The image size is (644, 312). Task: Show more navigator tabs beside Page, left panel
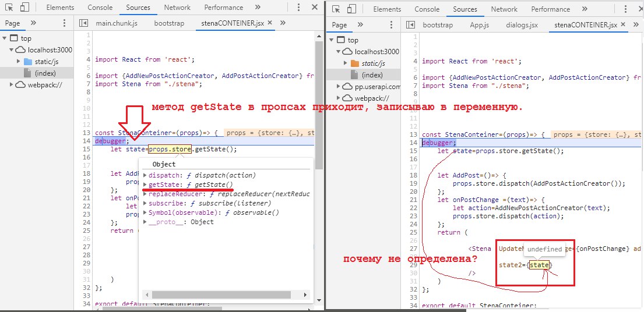pos(33,23)
